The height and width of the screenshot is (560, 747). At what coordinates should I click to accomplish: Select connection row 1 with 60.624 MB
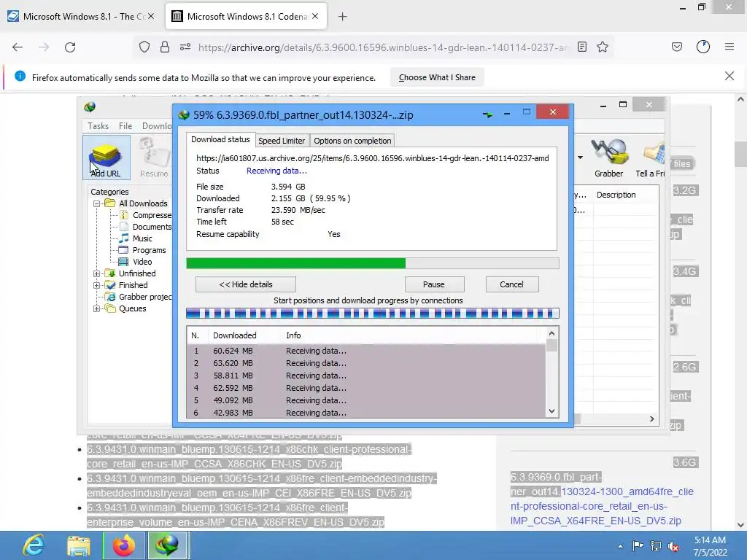tap(366, 351)
